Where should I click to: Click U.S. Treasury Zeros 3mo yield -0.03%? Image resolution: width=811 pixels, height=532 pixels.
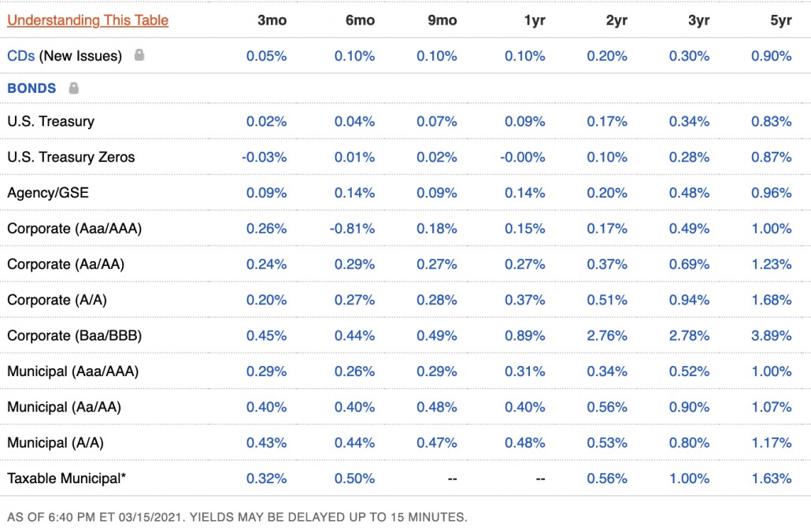pos(265,157)
